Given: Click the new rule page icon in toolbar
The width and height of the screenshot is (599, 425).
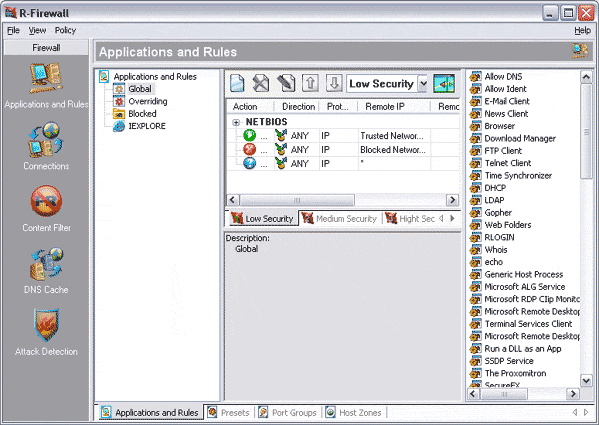Looking at the screenshot, I should (237, 83).
